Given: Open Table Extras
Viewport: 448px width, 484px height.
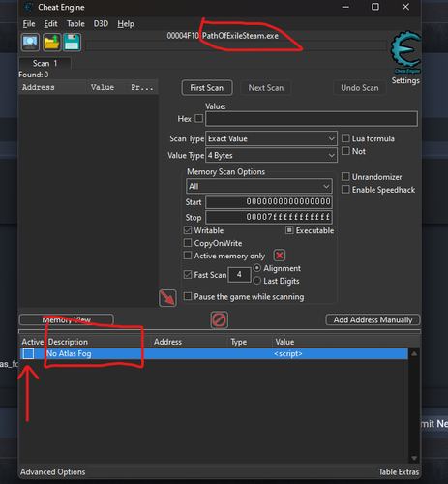Looking at the screenshot, I should click(399, 472).
